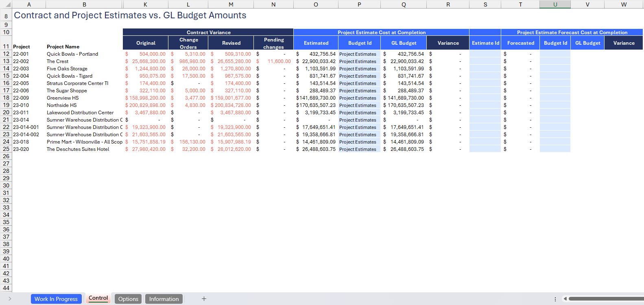This screenshot has height=305, width=644.
Task: Click Project Estimate Forecast Cost at Completion header
Action: click(572, 32)
